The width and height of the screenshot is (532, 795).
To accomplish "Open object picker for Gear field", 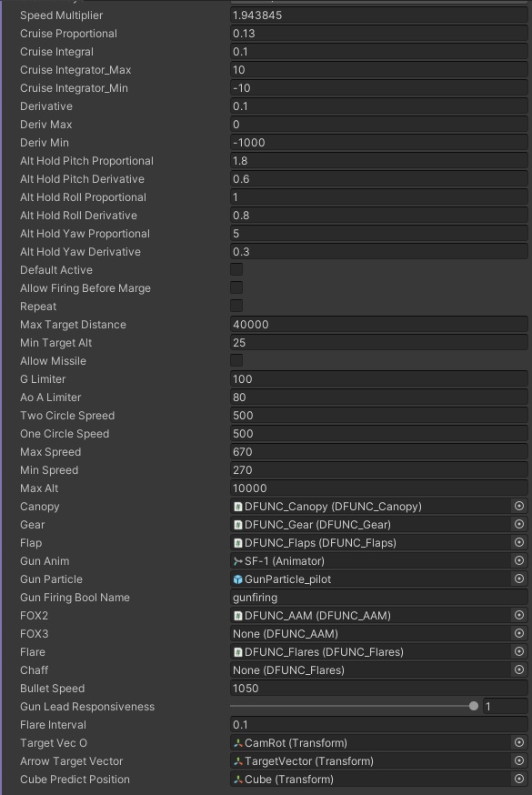I will (519, 524).
